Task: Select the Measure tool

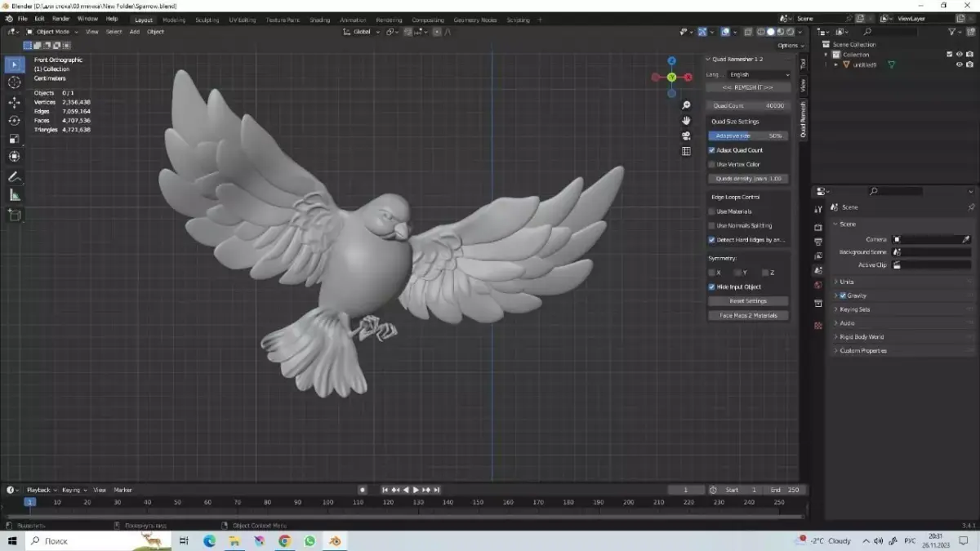Action: coord(15,194)
